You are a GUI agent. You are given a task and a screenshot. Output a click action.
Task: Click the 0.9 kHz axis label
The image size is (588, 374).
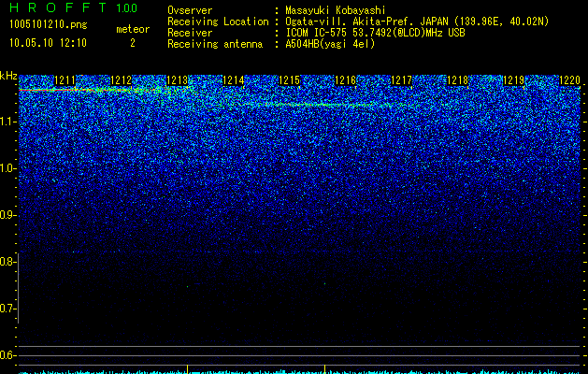click(7, 215)
